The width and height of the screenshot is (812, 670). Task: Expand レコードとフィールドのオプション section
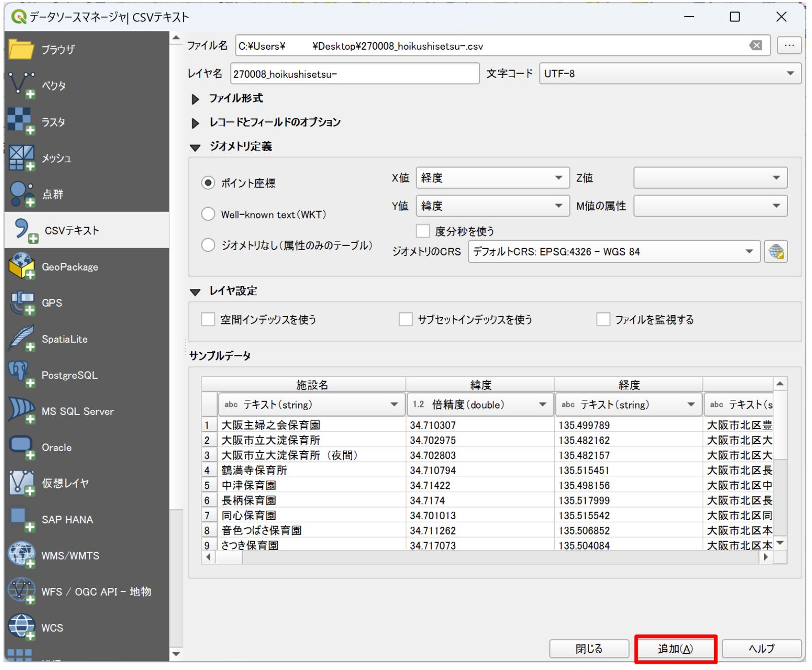(195, 123)
